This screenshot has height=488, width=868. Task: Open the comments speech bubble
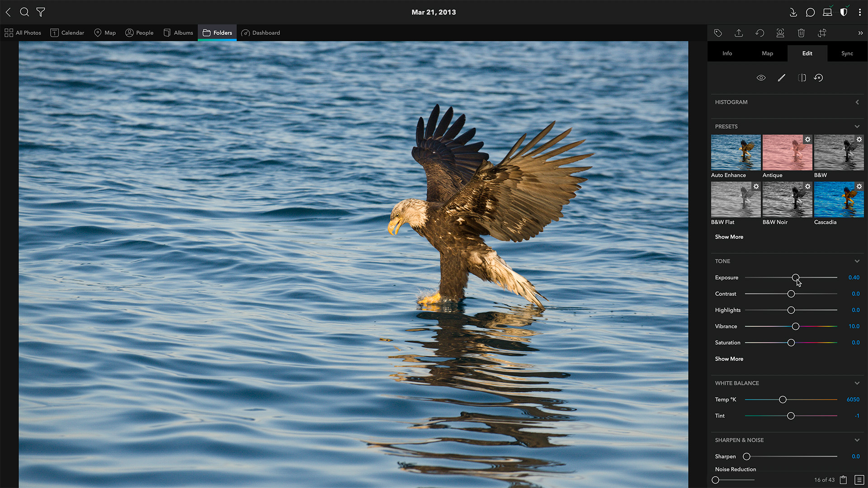810,12
